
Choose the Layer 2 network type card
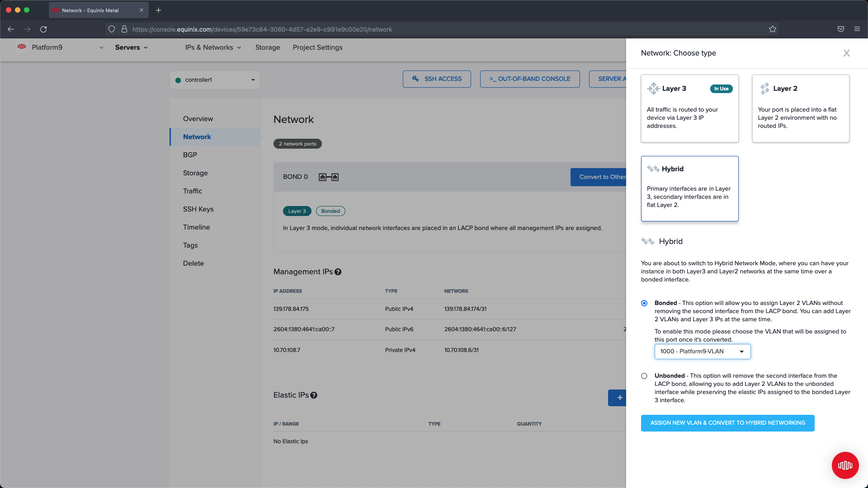click(801, 108)
